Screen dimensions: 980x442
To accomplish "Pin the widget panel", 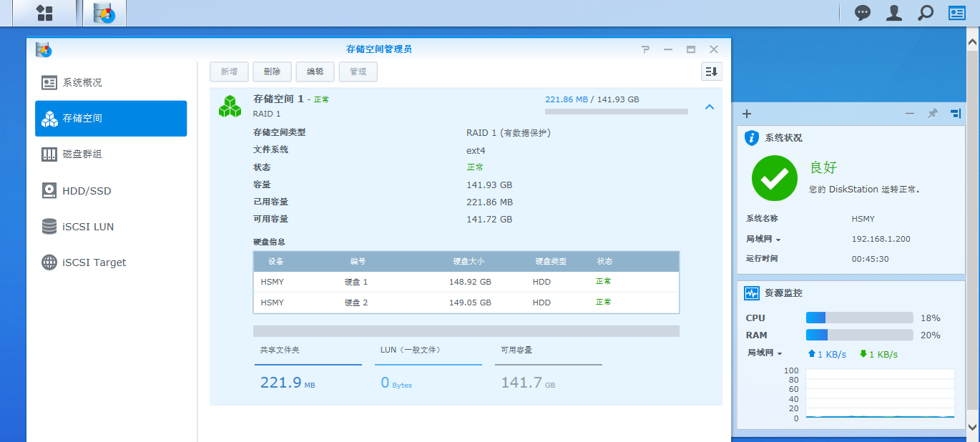I will (933, 114).
